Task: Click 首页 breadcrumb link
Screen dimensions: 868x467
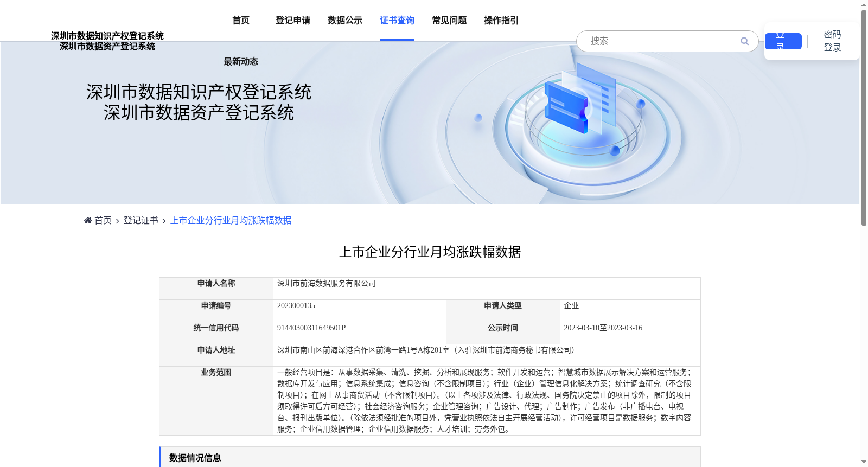Action: pos(103,220)
